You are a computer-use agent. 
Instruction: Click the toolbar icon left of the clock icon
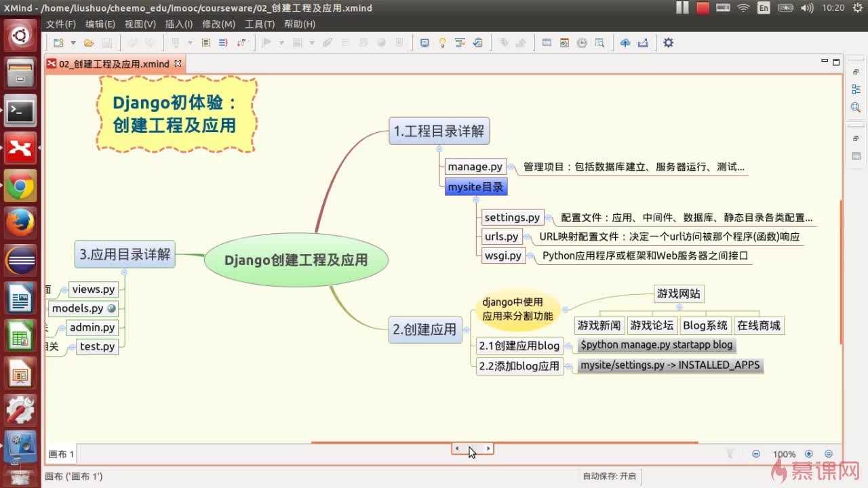564,43
